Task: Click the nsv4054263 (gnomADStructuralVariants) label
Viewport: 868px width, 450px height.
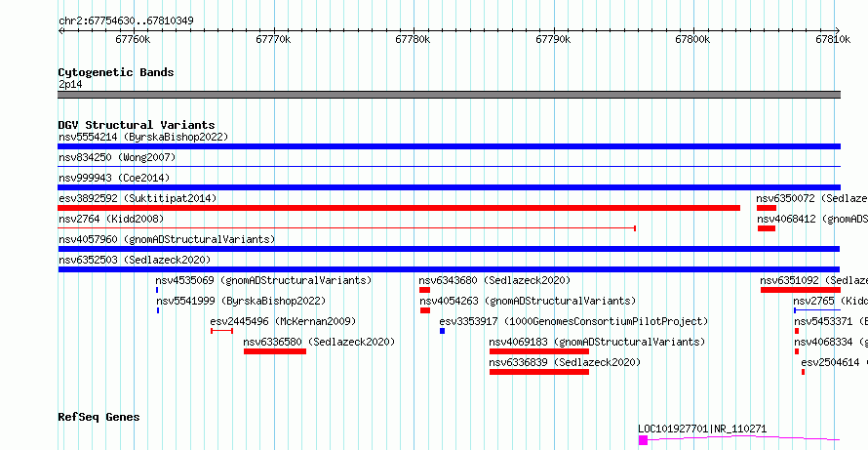Action: (528, 301)
